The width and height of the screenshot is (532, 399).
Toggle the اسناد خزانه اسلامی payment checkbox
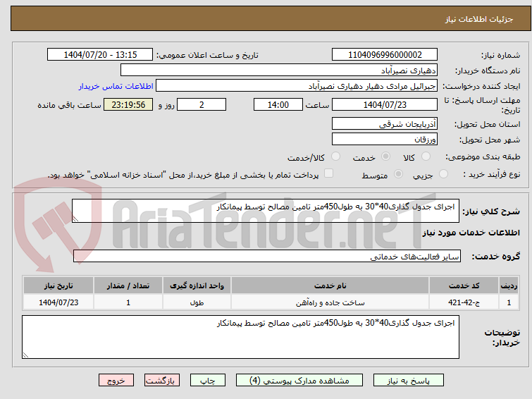click(328, 173)
